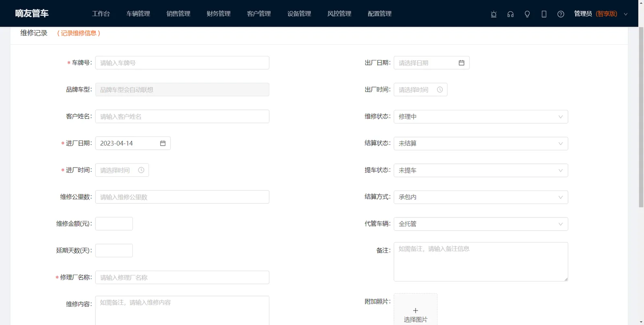Click the headset customer service icon
Image resolution: width=644 pixels, height=325 pixels.
(x=510, y=14)
